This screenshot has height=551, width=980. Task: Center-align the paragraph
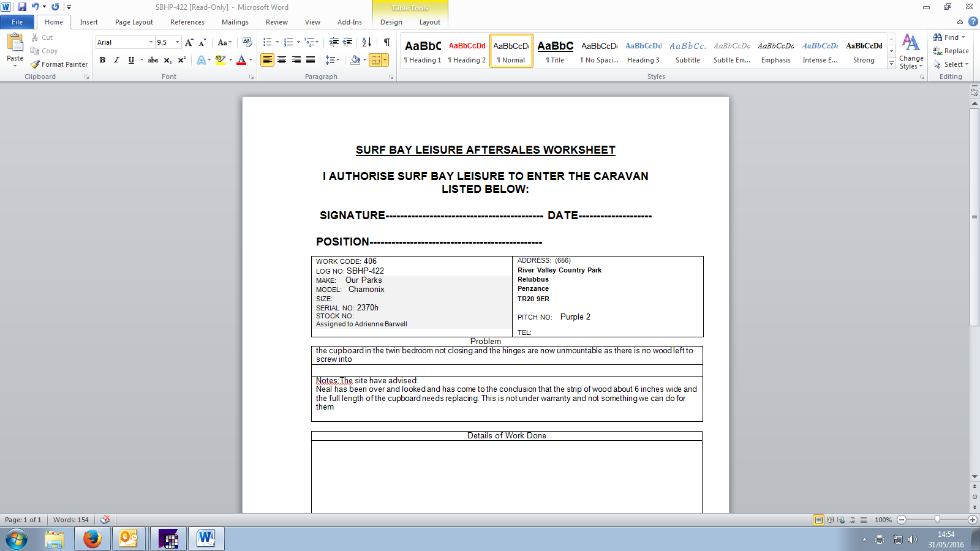(x=282, y=60)
